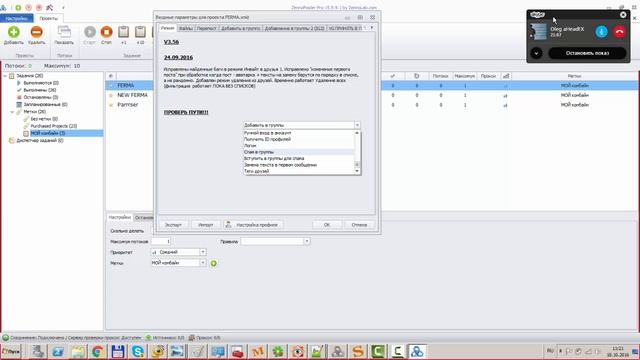640x360 pixels.
Task: Click the orange Стоп button
Action: (x=107, y=32)
